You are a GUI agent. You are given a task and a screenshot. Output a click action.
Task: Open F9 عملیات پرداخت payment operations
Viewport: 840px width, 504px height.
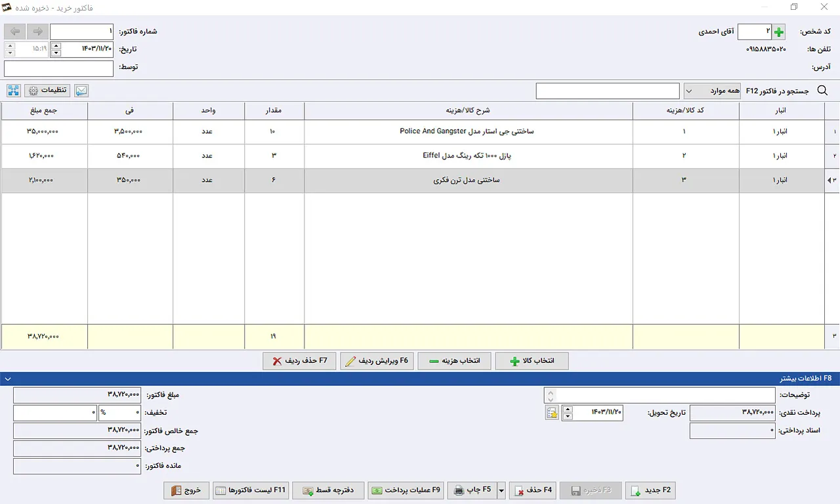coord(406,490)
